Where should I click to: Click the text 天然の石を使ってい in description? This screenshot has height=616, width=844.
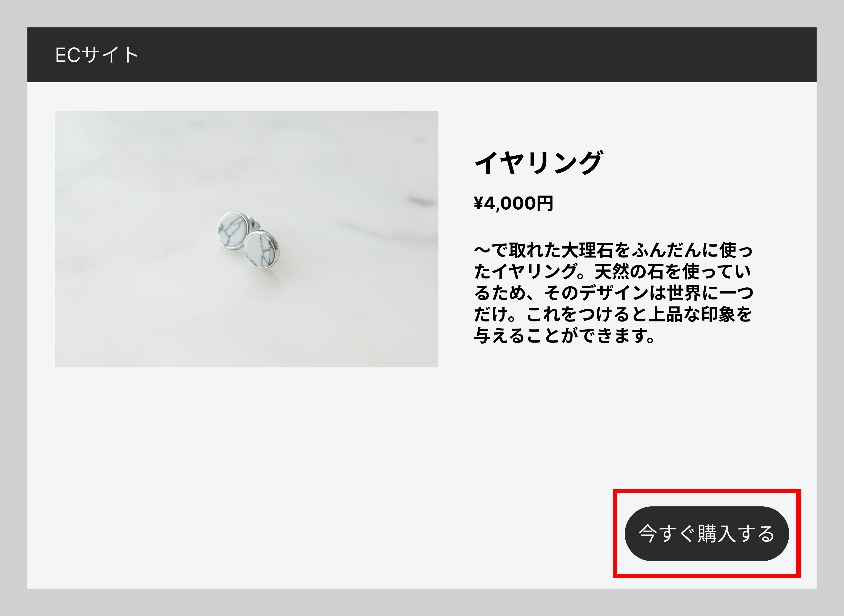coord(672,271)
